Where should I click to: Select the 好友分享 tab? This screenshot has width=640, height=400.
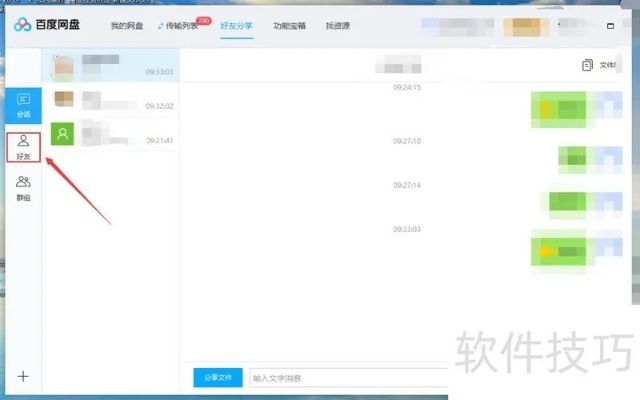pyautogui.click(x=236, y=26)
